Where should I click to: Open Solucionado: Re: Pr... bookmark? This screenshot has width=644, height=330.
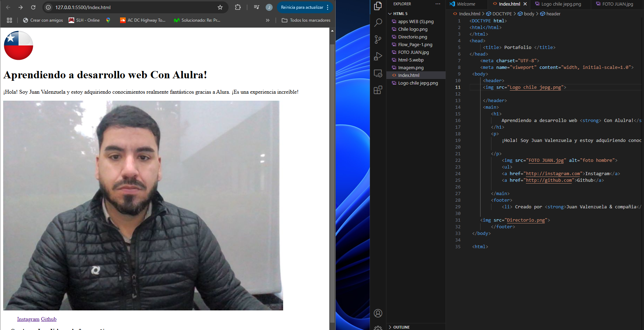click(x=197, y=20)
